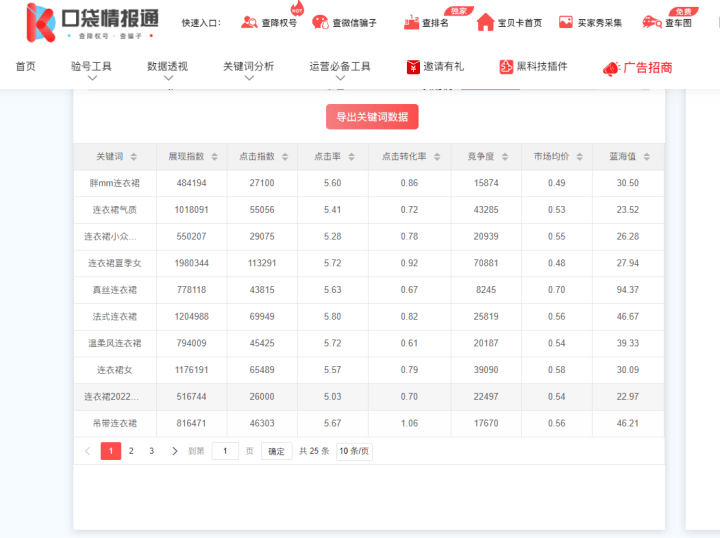Expand the 数据透视 menu
720x538 pixels.
tap(167, 67)
